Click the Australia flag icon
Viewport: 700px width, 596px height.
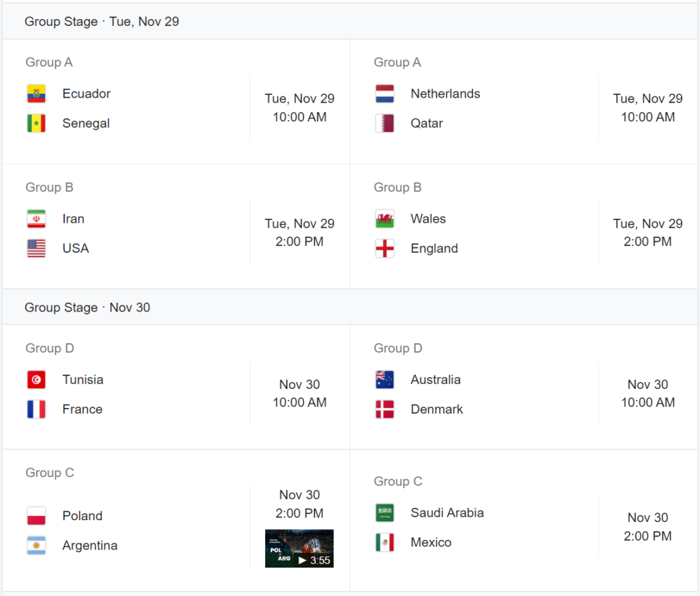pos(385,379)
